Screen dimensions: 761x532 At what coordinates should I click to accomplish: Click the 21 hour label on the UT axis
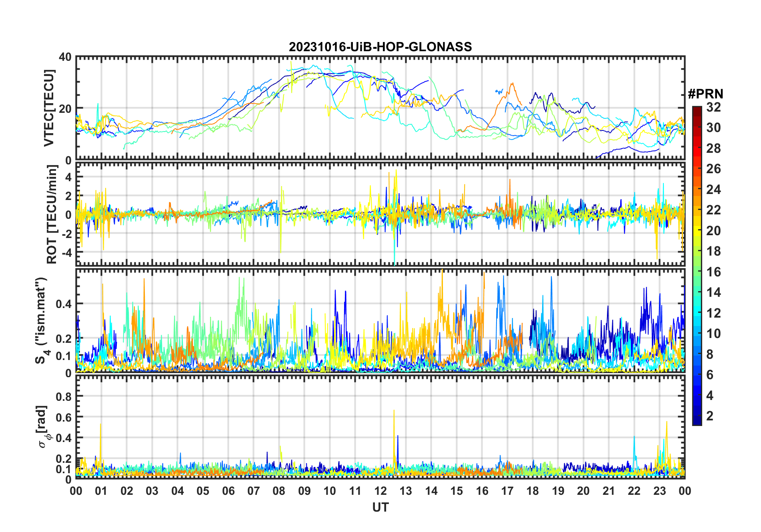pos(609,491)
